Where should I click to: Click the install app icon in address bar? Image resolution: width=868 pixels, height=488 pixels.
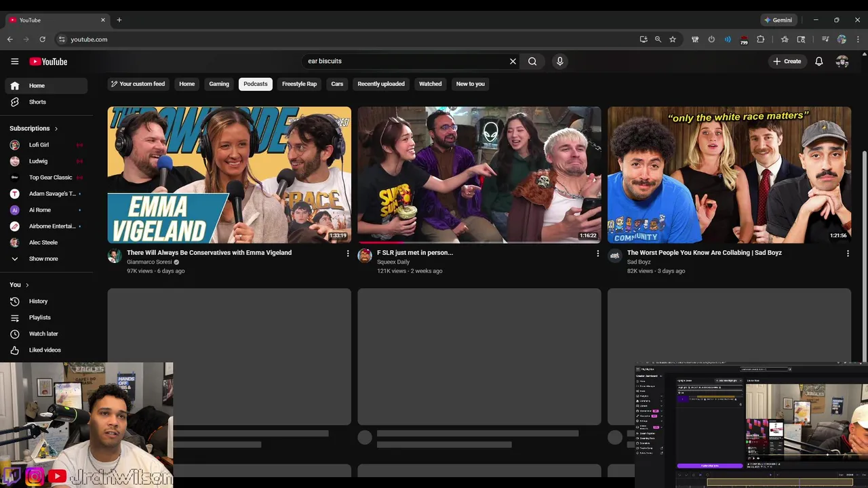(643, 39)
